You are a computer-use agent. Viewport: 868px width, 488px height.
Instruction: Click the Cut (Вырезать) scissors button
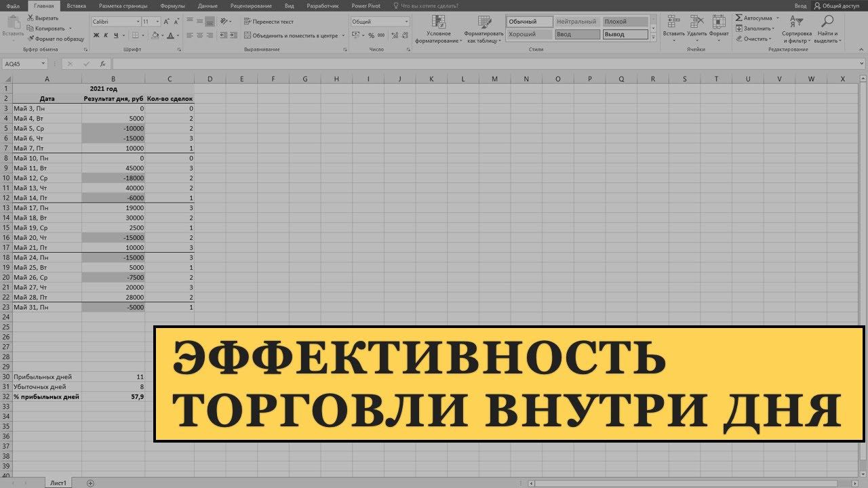[43, 18]
